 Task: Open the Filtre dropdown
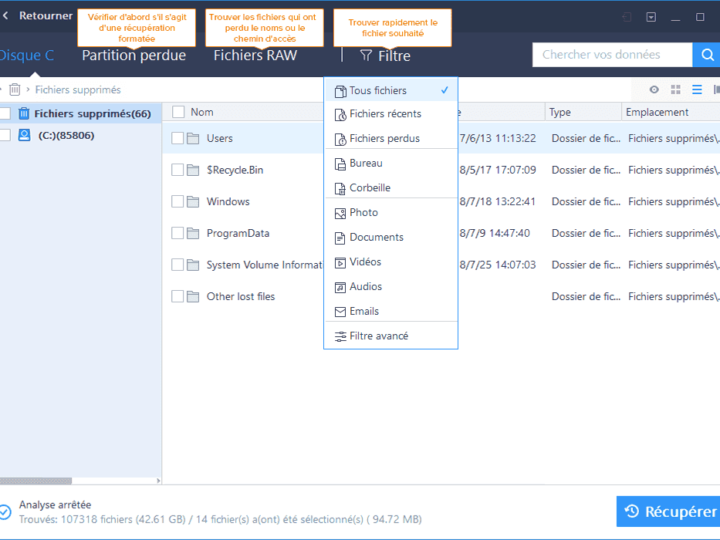coord(385,56)
